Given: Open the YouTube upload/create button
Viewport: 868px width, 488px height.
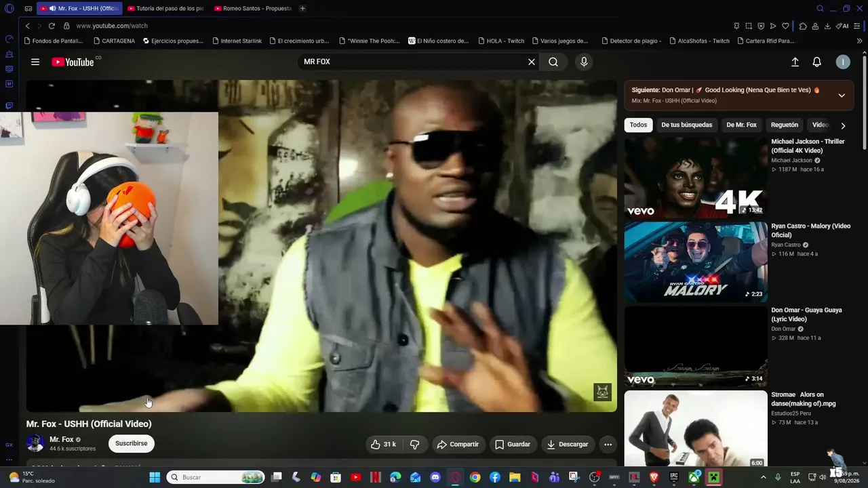Looking at the screenshot, I should coord(795,62).
